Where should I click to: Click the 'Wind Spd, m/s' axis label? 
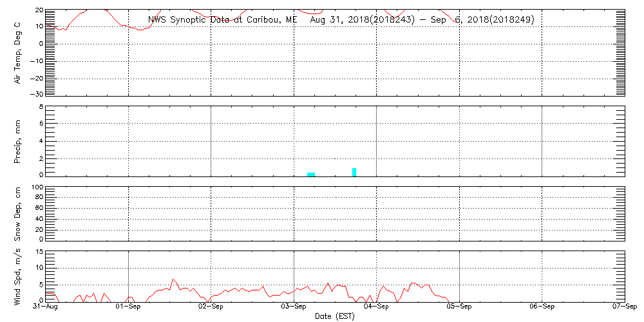click(x=18, y=276)
